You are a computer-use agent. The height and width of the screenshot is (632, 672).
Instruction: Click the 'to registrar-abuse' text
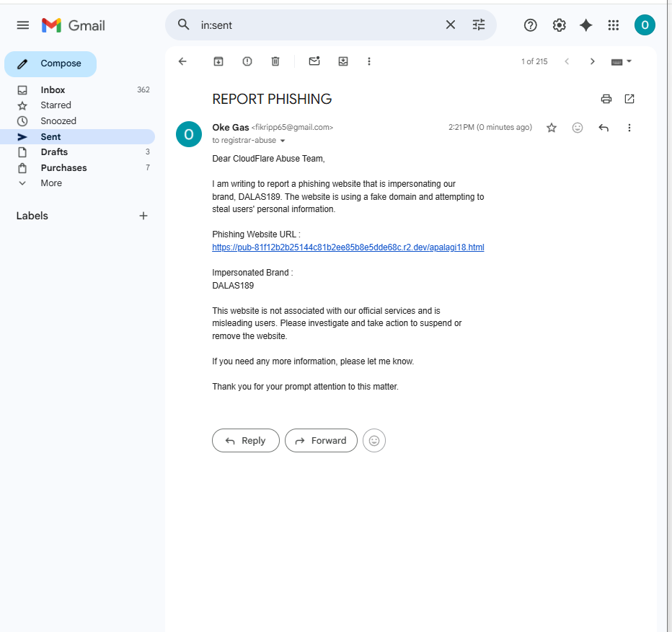coord(244,140)
